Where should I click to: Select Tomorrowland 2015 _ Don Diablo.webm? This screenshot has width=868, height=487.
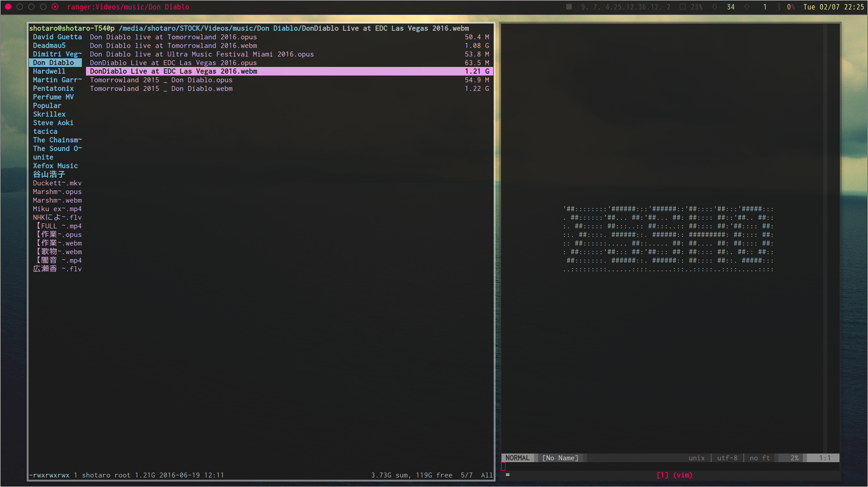[161, 88]
